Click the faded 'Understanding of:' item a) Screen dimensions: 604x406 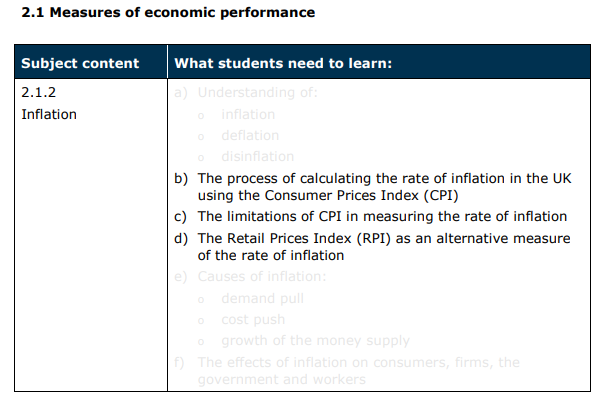[x=246, y=92]
